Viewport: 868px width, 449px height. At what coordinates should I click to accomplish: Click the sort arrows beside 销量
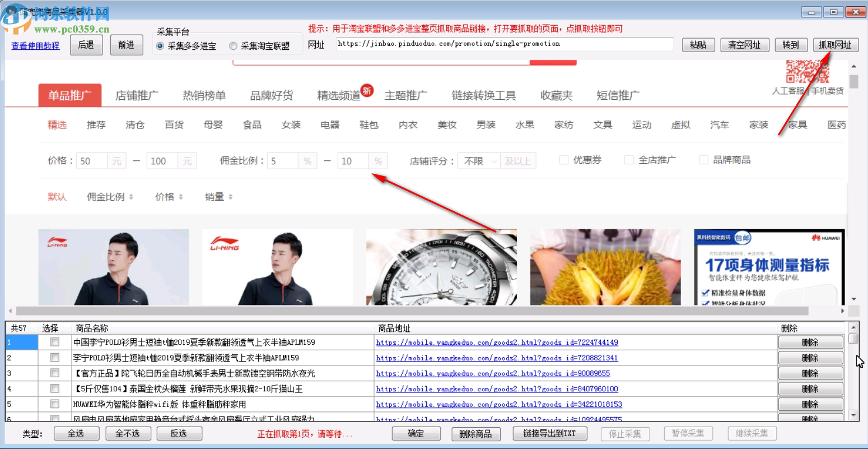click(231, 197)
